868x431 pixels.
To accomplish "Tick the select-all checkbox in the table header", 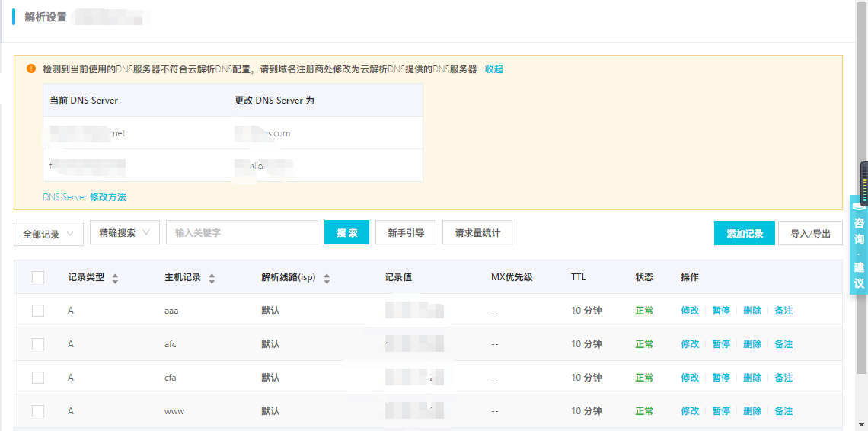I will (x=38, y=277).
